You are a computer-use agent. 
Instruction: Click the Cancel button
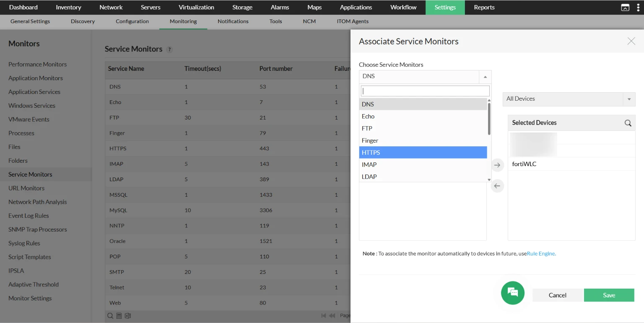click(x=558, y=295)
